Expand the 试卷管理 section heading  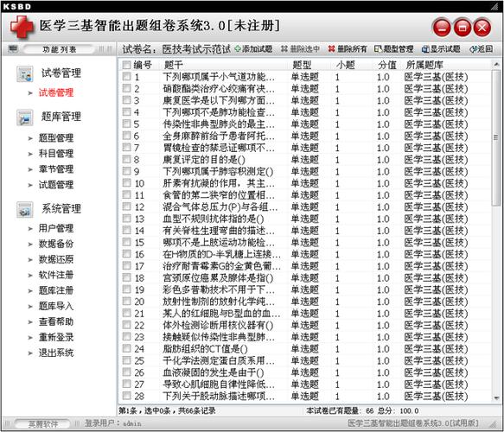coord(61,73)
